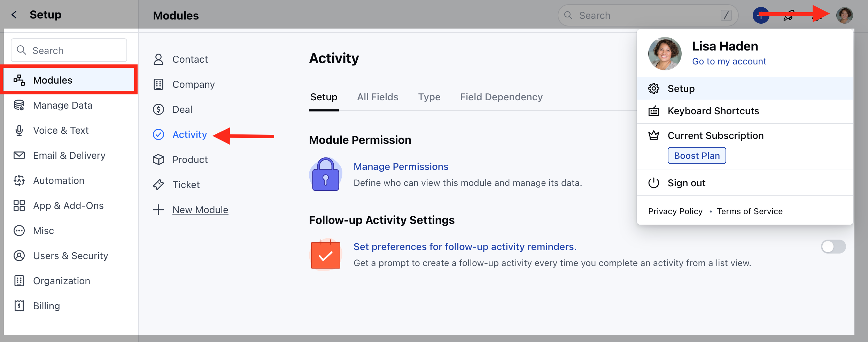This screenshot has width=868, height=342.
Task: Open the profile avatar in top bar
Action: [844, 15]
